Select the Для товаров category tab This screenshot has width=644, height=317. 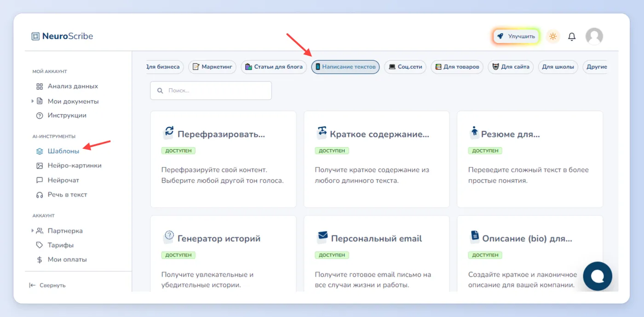457,67
